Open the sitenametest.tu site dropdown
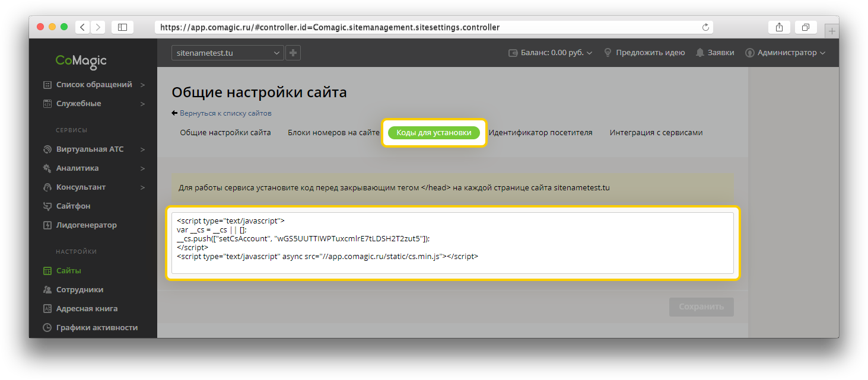Image resolution: width=868 pixels, height=380 pixels. pos(228,53)
